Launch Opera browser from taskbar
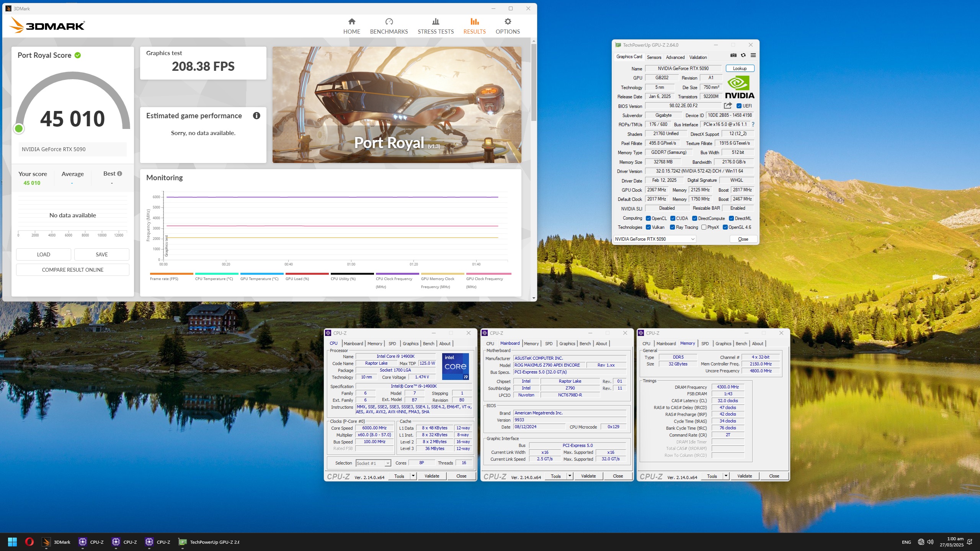This screenshot has width=980, height=551. [x=29, y=542]
